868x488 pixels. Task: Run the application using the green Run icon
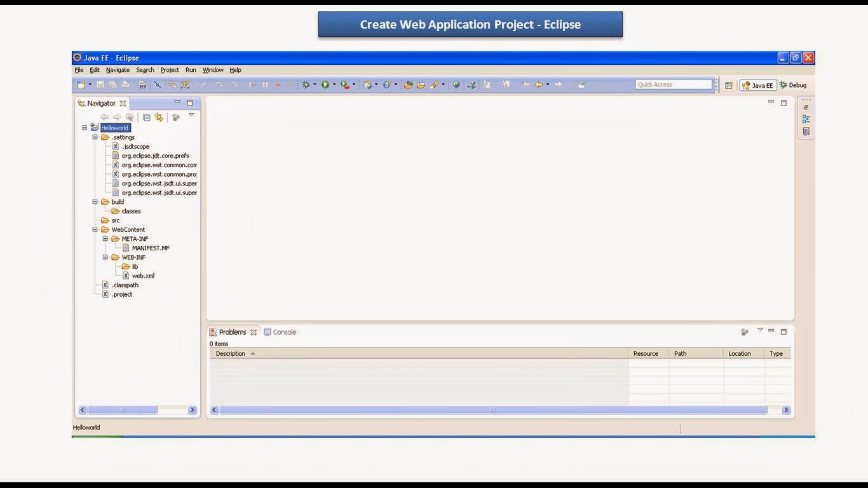coord(325,84)
